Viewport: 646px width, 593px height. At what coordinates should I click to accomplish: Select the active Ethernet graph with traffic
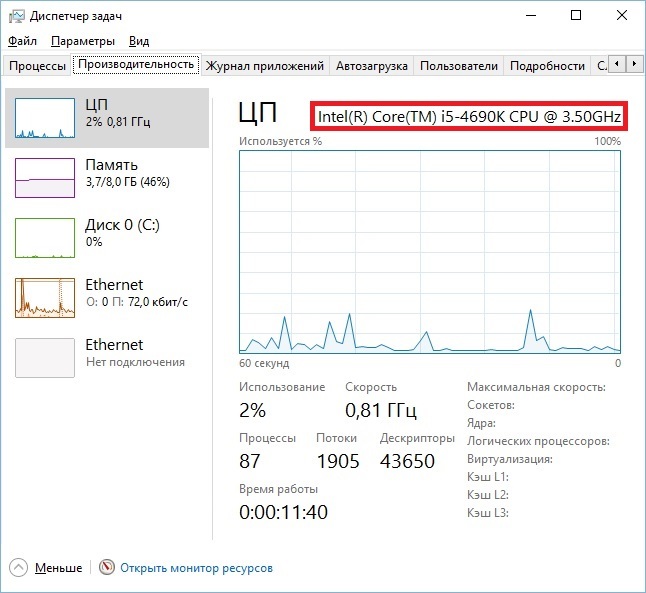(x=45, y=298)
